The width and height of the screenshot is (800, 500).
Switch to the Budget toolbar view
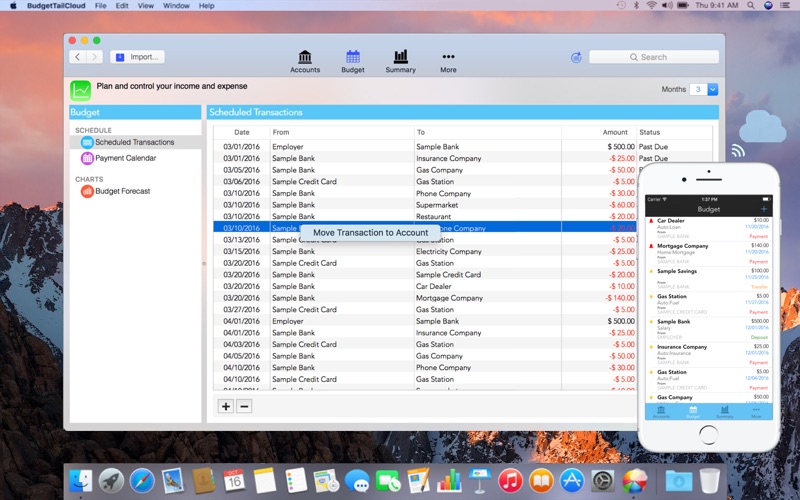click(x=353, y=61)
